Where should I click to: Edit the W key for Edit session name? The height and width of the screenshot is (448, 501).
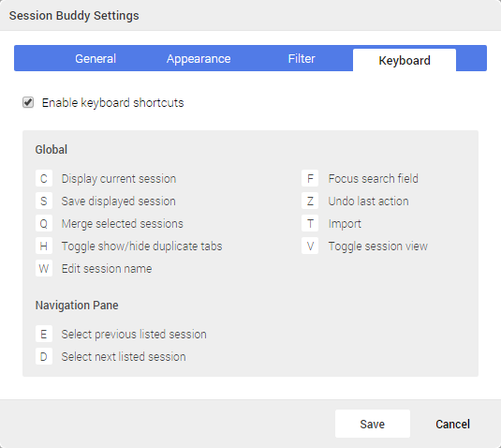coord(44,268)
